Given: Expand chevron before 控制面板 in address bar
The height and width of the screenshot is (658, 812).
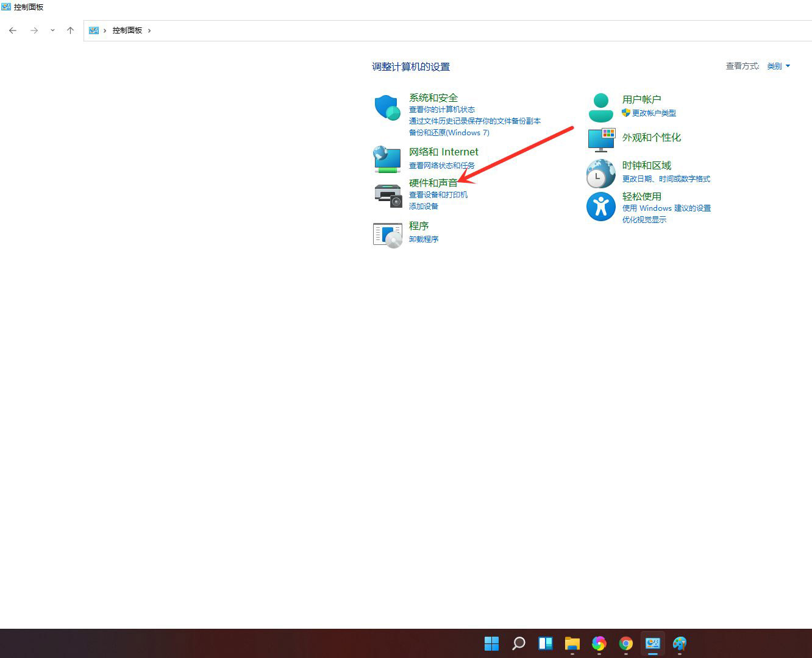Looking at the screenshot, I should pyautogui.click(x=105, y=30).
